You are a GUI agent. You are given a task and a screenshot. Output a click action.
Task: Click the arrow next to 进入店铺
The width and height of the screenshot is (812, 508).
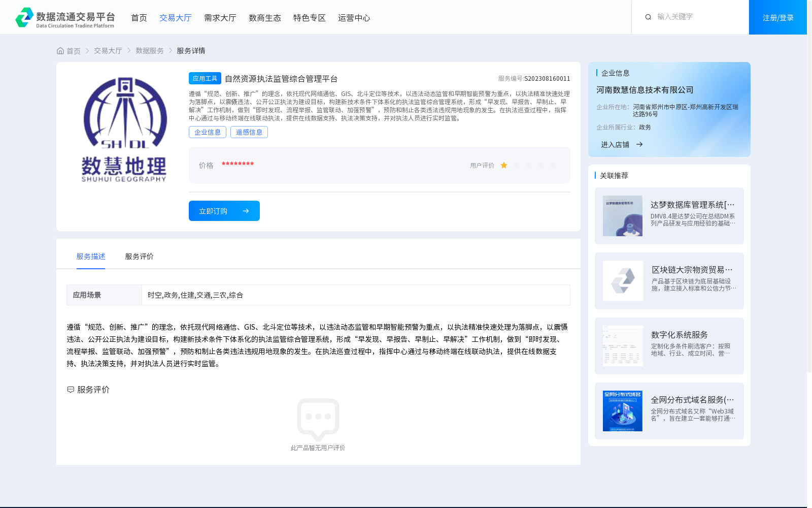click(x=639, y=144)
